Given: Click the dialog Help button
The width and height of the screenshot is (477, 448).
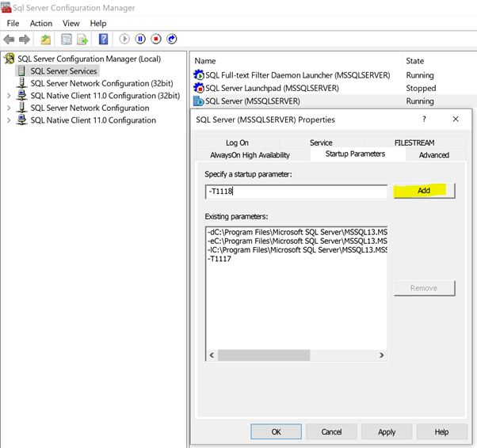Looking at the screenshot, I should [x=441, y=431].
